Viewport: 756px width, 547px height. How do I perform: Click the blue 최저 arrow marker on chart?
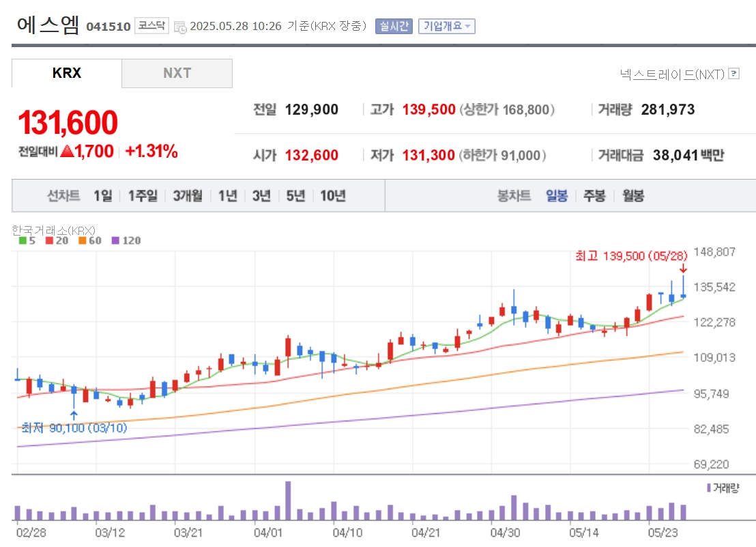tap(74, 415)
